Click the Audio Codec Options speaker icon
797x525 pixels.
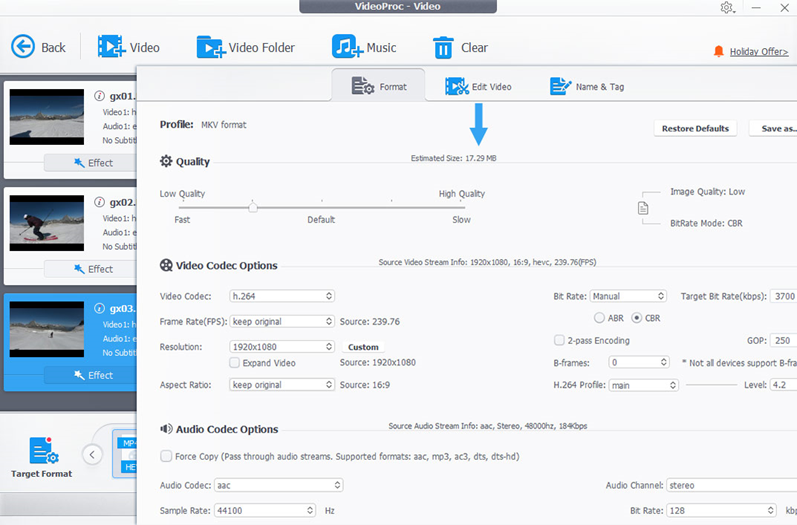tap(166, 428)
